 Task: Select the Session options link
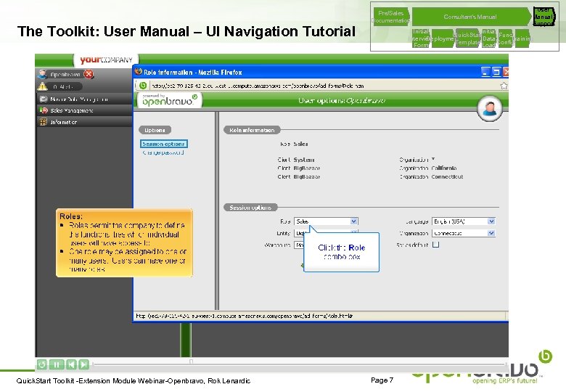pos(163,144)
